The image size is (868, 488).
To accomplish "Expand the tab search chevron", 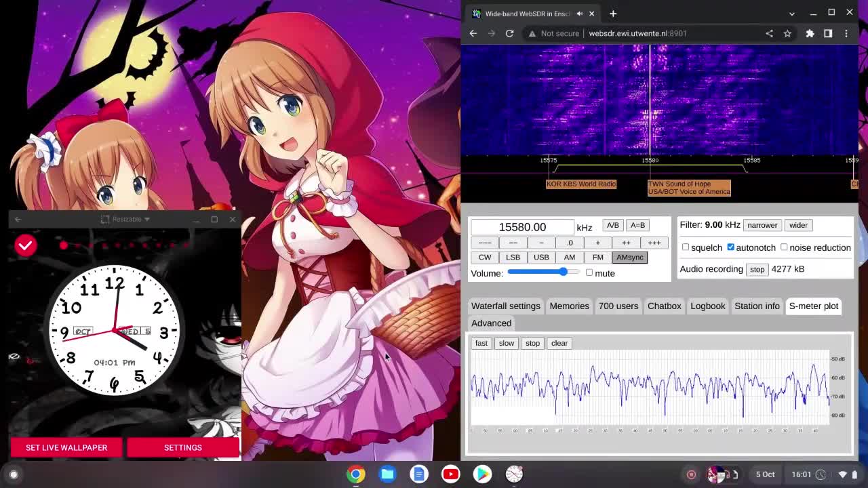I will click(791, 14).
